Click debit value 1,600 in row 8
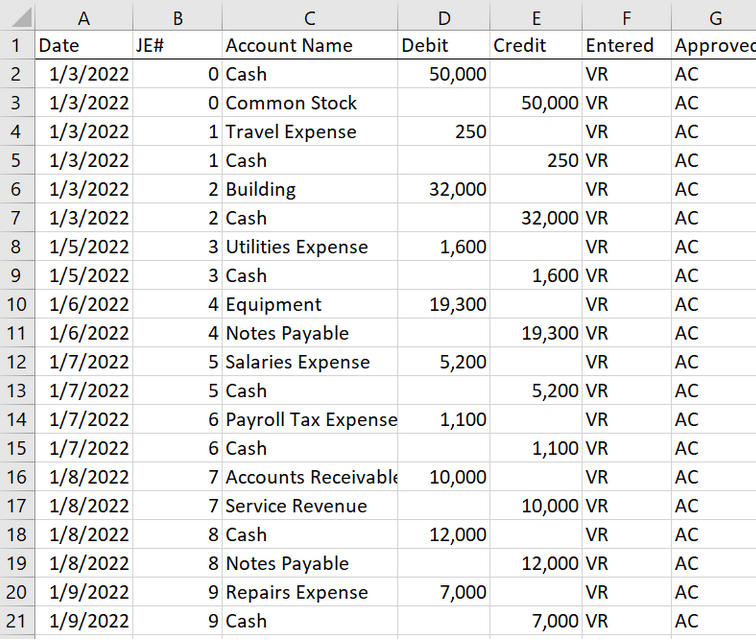The image size is (756, 640). (x=444, y=246)
